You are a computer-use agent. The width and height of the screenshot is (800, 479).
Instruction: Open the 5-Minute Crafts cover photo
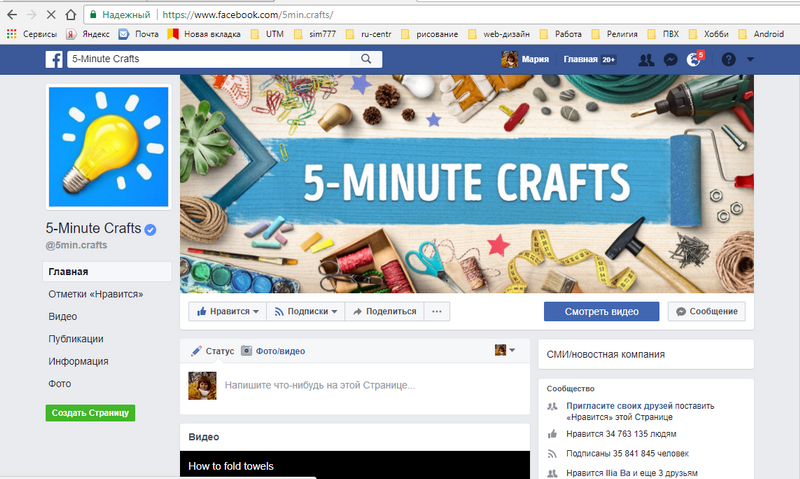[466, 184]
